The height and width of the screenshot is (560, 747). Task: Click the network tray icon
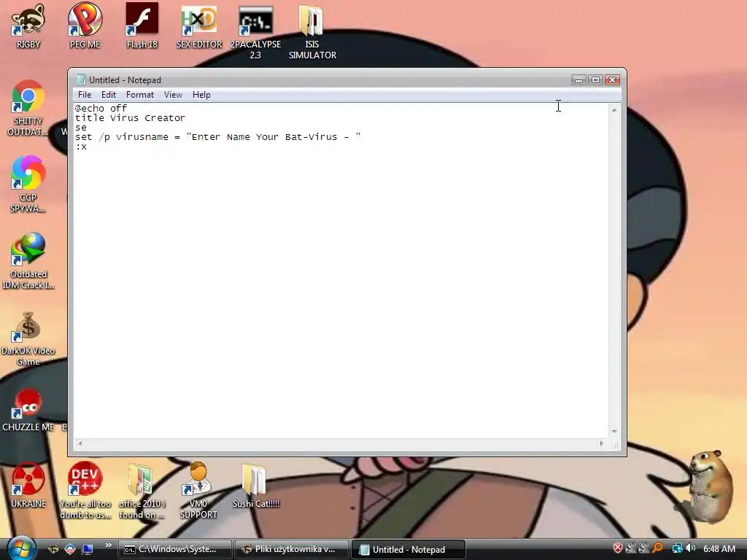click(x=677, y=548)
